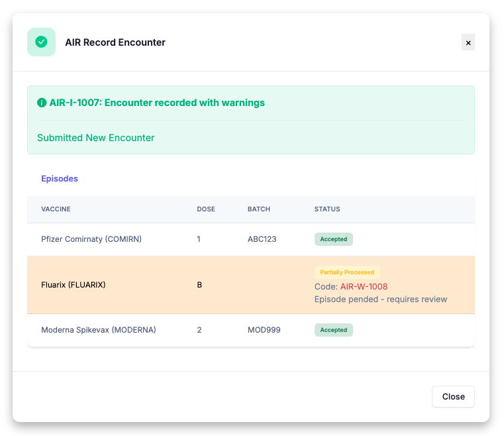Dismiss dialog with the X icon

click(x=468, y=42)
